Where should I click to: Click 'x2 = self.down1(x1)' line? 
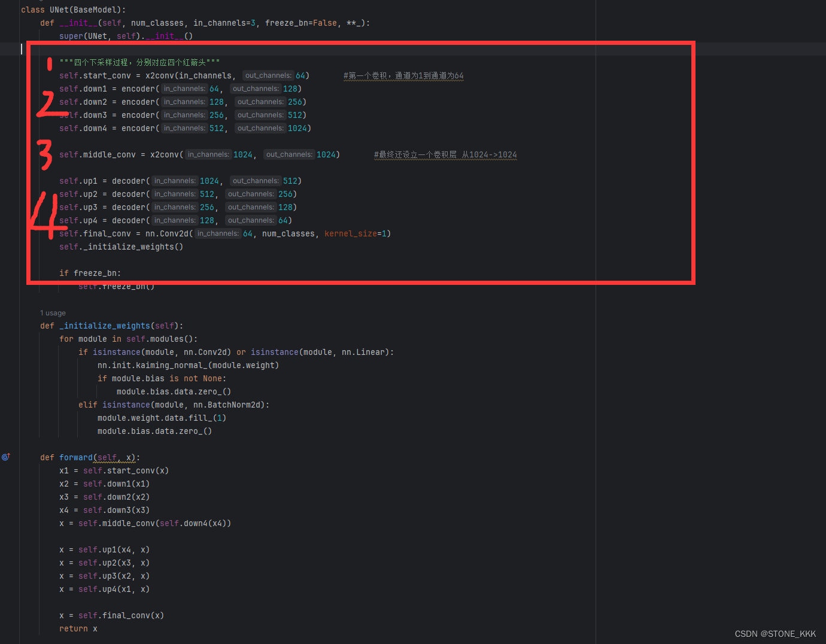(105, 484)
